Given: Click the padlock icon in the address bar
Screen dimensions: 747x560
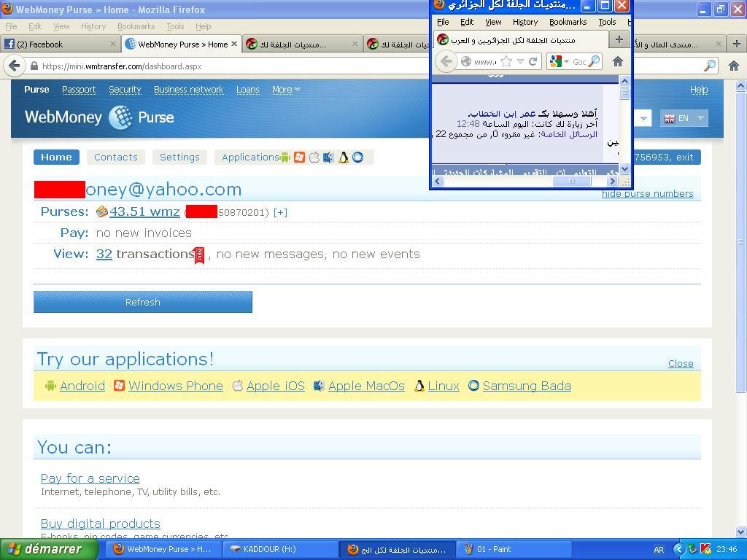Looking at the screenshot, I should 34,66.
